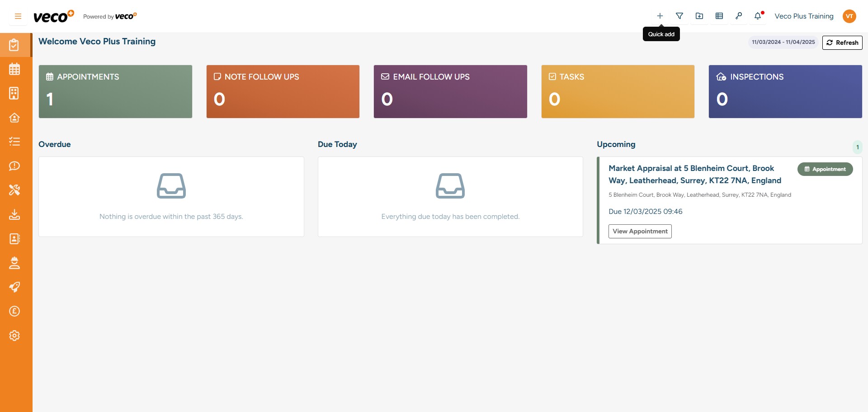
Task: Click the Quick add plus icon
Action: pyautogui.click(x=660, y=16)
